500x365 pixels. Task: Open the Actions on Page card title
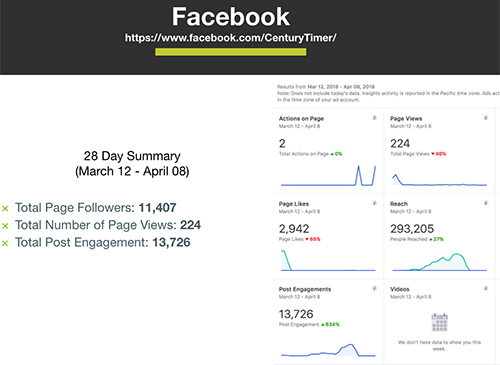(301, 118)
